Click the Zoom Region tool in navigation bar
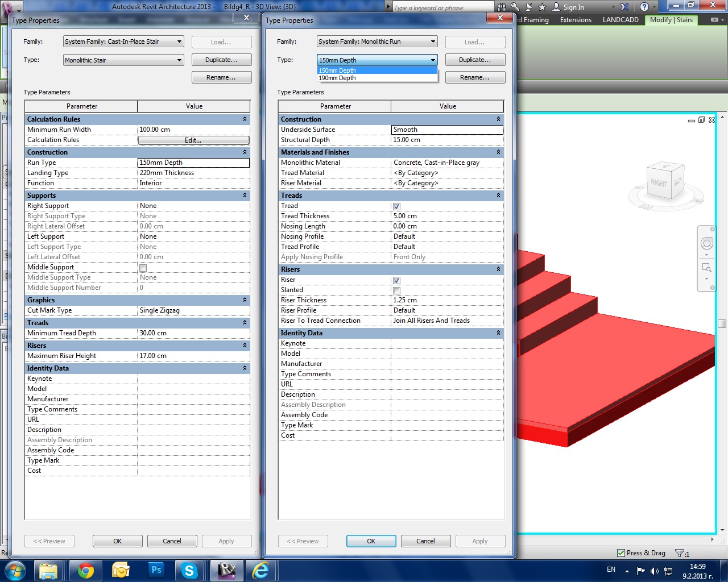Image resolution: width=728 pixels, height=582 pixels. click(706, 267)
